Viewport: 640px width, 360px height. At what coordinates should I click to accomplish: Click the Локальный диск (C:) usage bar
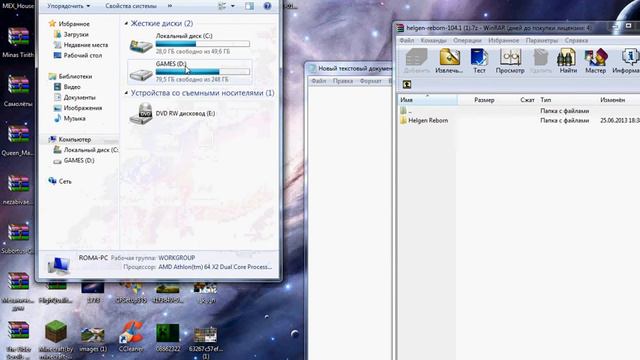click(202, 44)
